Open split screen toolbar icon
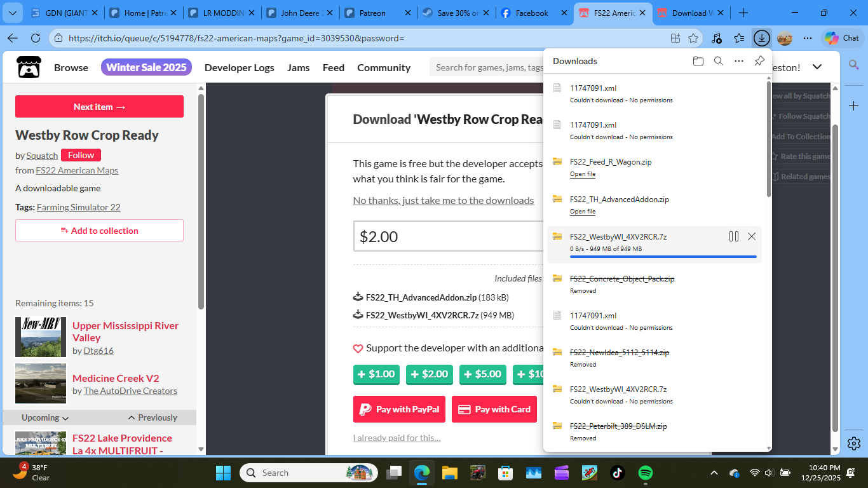This screenshot has height=488, width=868. (675, 38)
